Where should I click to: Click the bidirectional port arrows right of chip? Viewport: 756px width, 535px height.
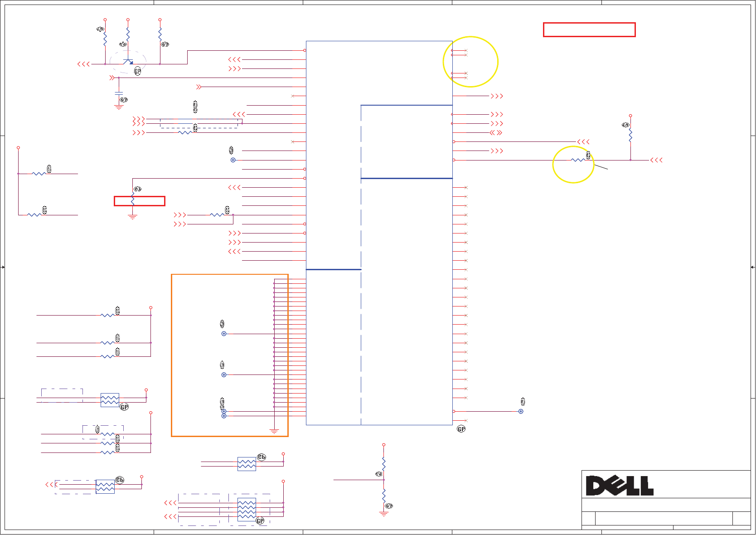[496, 133]
